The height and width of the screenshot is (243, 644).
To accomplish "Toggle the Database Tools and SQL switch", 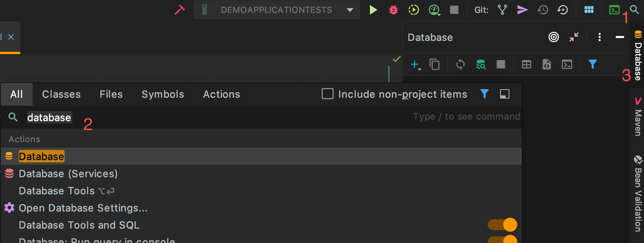I will pyautogui.click(x=502, y=225).
